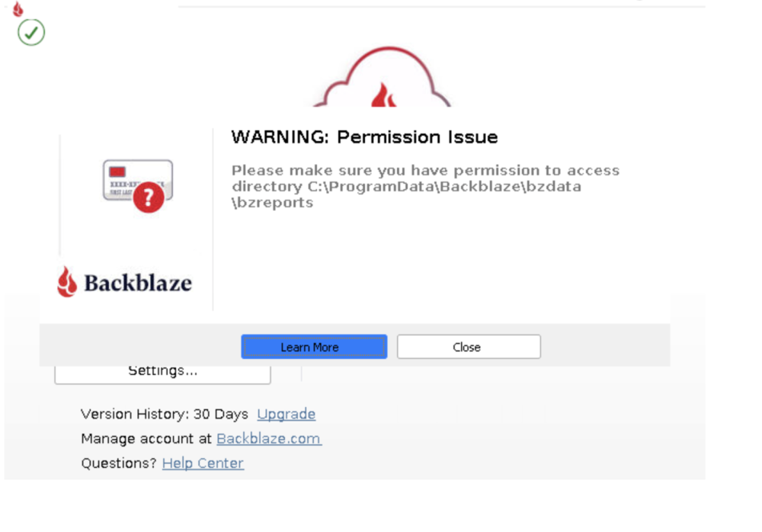The width and height of the screenshot is (762, 532).
Task: Click the red cloud flame graphic
Action: [x=383, y=77]
